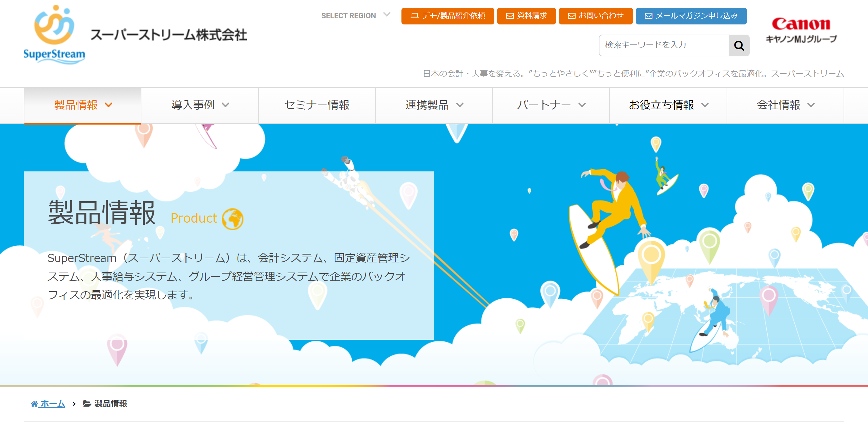Click the envelope icon on メールマガジン申し込み button
868x446 pixels.
click(x=648, y=15)
